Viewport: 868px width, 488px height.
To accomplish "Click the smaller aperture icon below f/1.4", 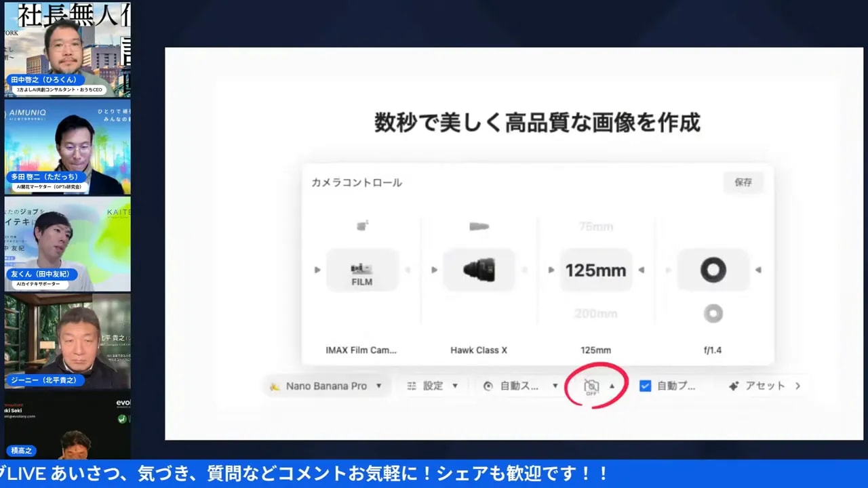I will [x=713, y=313].
